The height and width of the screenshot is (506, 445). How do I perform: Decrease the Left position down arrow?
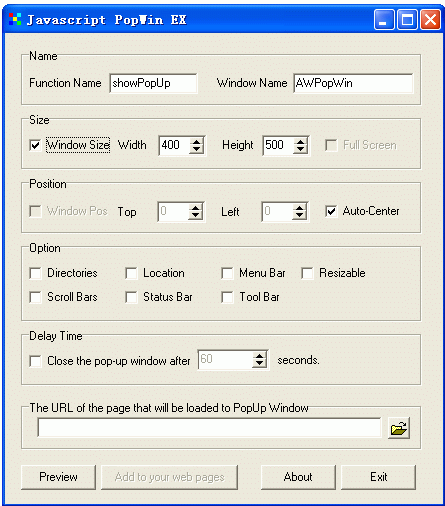coord(299,215)
